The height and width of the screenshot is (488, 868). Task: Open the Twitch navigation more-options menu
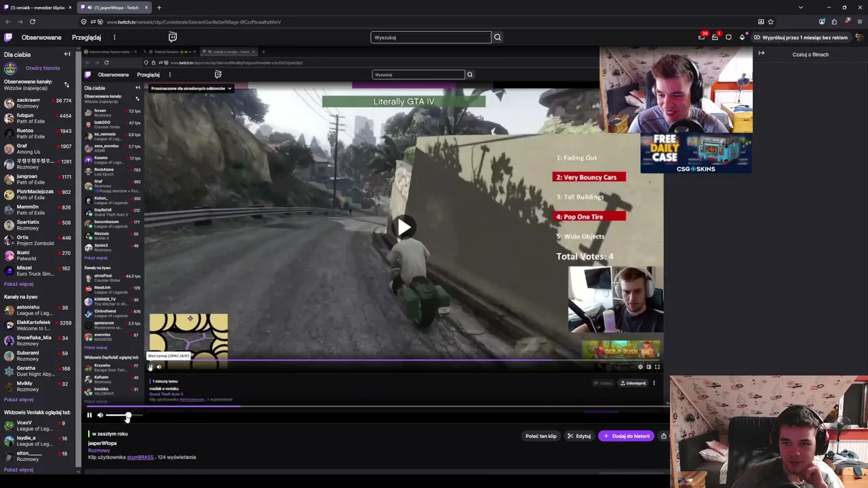(x=115, y=37)
